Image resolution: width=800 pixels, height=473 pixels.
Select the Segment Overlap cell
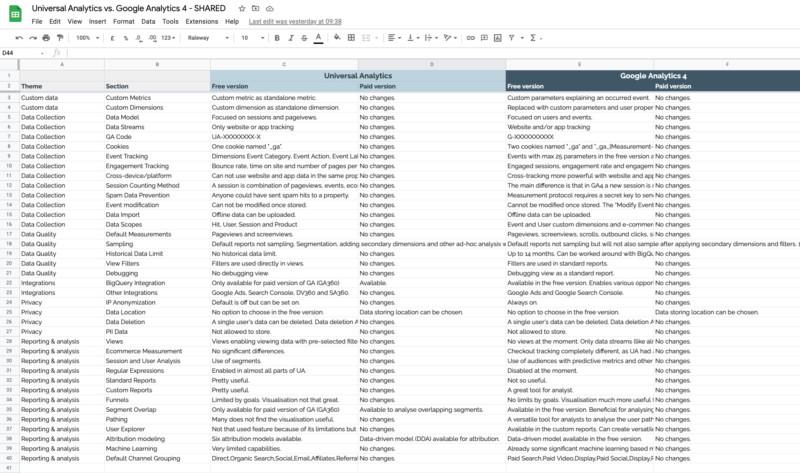(157, 409)
